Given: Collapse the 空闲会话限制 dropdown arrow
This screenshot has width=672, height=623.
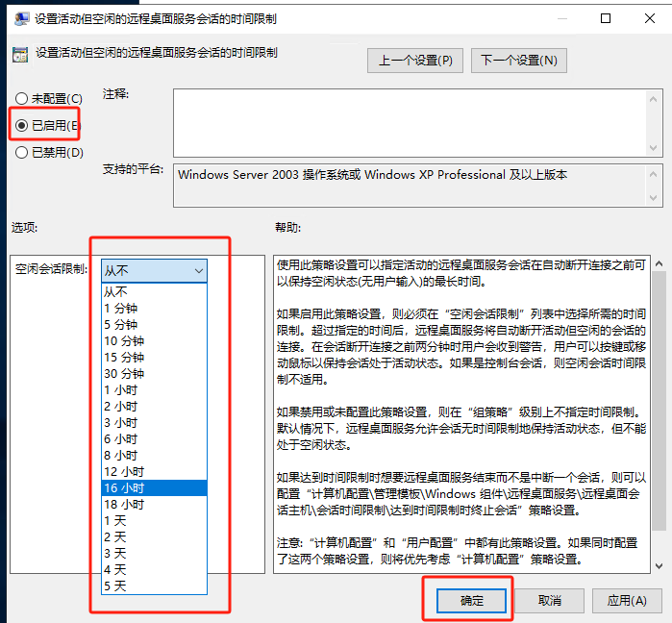Looking at the screenshot, I should (198, 272).
